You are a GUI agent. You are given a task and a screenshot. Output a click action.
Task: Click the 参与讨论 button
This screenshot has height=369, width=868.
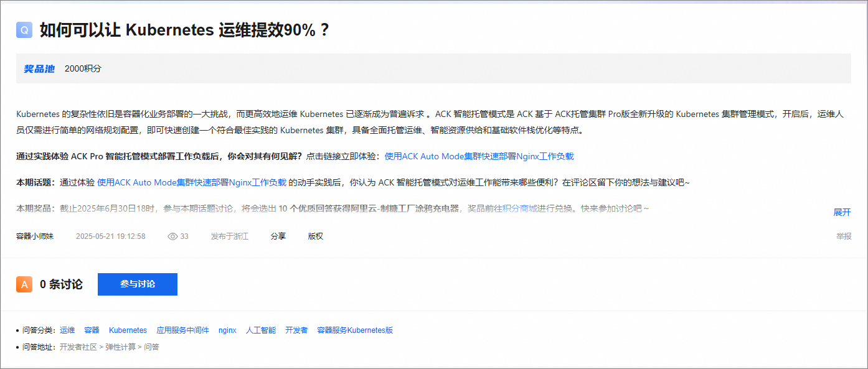coord(138,284)
